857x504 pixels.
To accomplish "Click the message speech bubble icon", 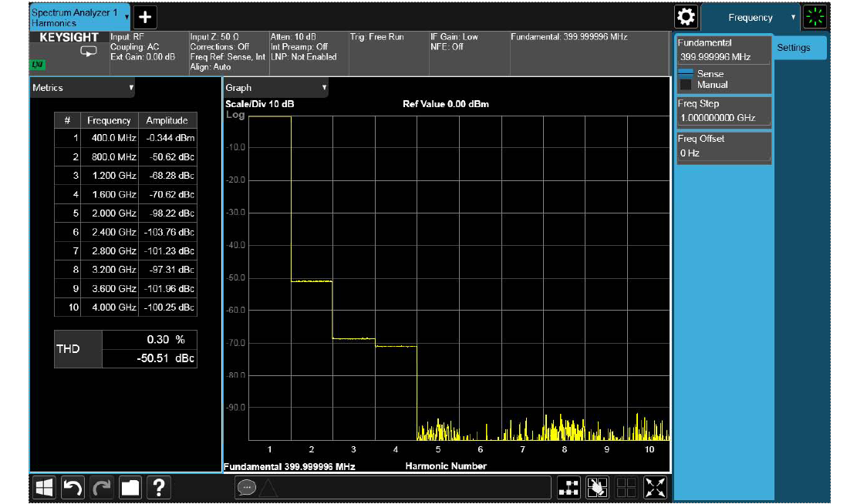I will [x=246, y=487].
